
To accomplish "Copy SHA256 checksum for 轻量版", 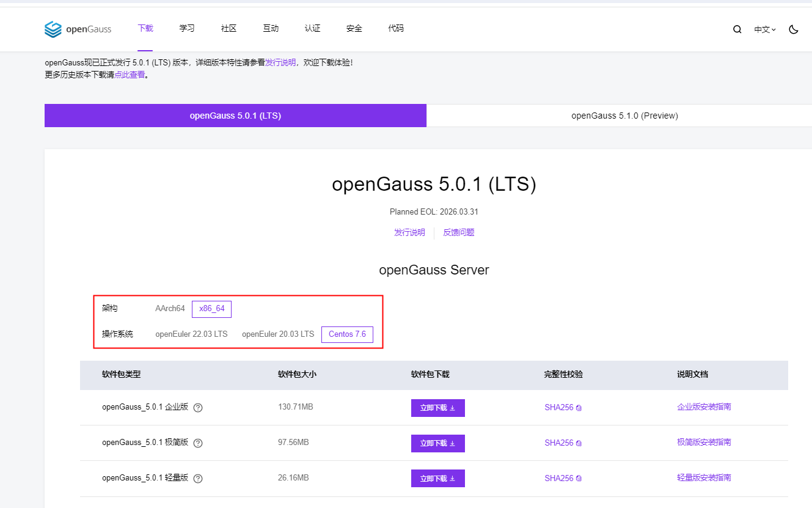I will pos(563,479).
